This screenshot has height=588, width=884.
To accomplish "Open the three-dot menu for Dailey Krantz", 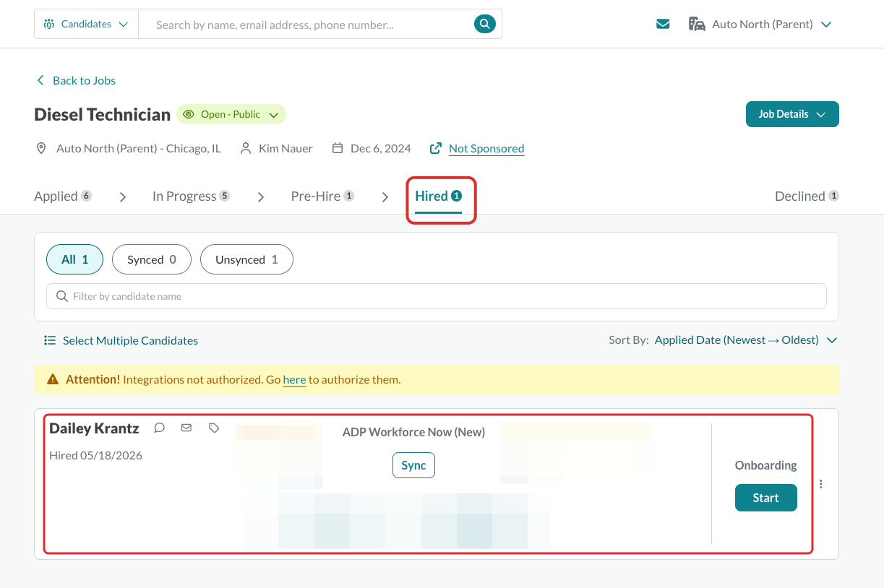I will tap(821, 484).
